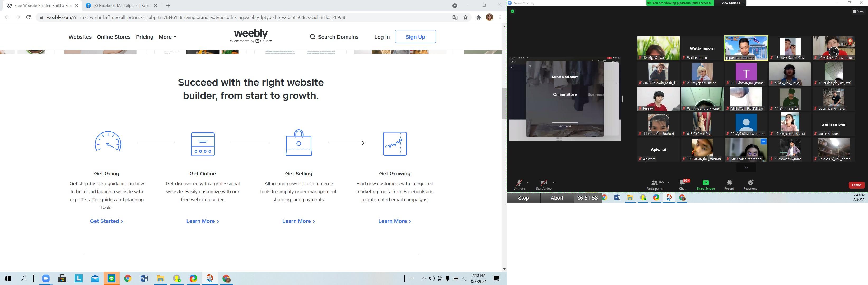This screenshot has width=868, height=285.
Task: Click the recorder Abort button
Action: [x=557, y=198]
